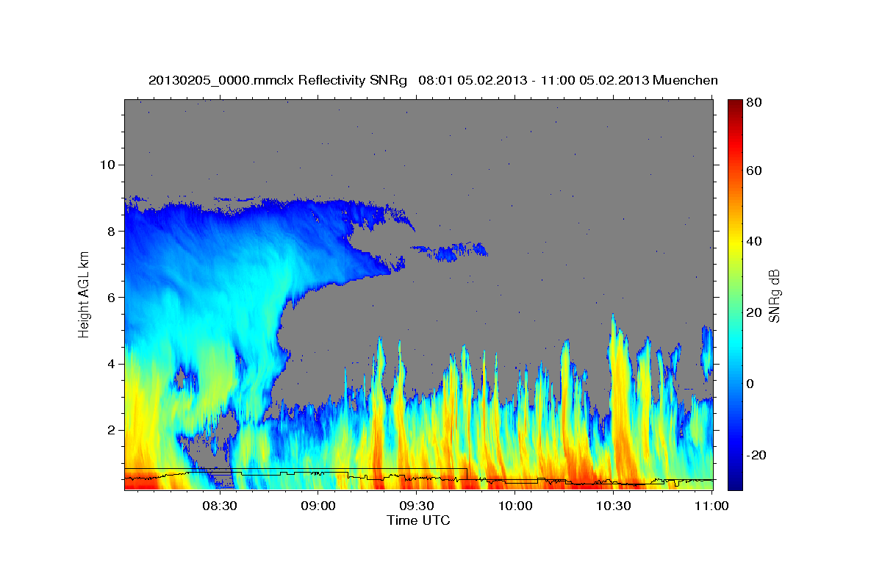
Task: Click the 'Height AGL km' axis label
Action: tap(85, 294)
